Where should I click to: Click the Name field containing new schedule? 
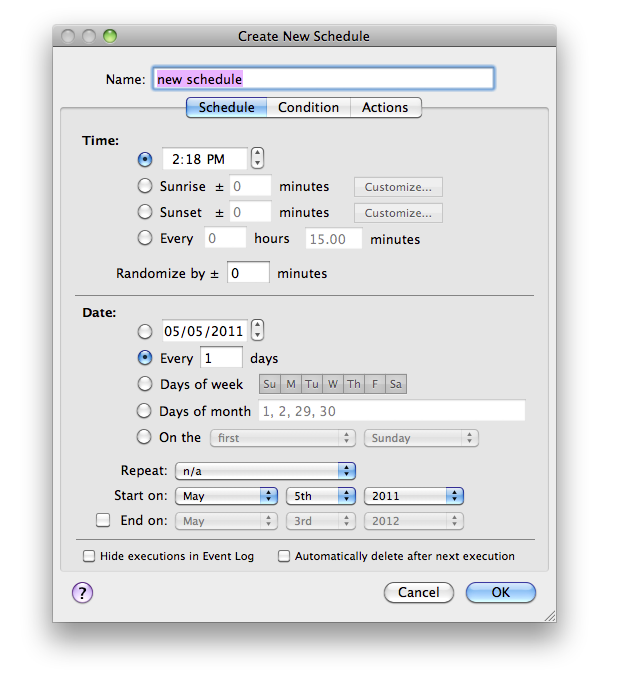(323, 79)
